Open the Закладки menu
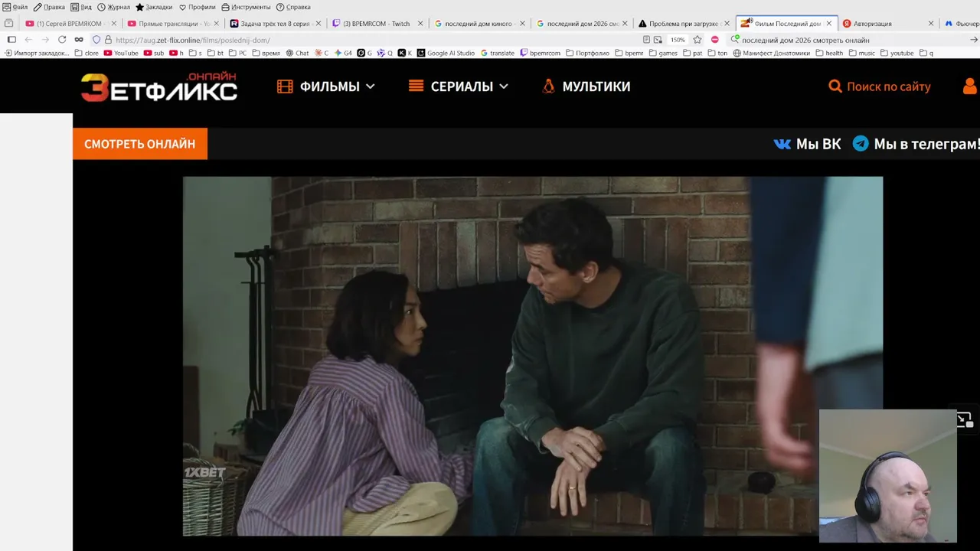 coord(154,7)
